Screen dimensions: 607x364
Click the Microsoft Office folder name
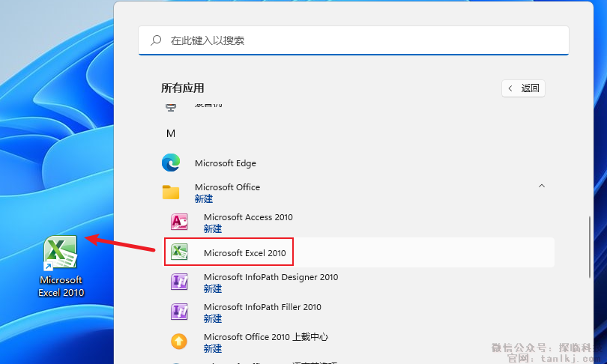click(x=227, y=187)
